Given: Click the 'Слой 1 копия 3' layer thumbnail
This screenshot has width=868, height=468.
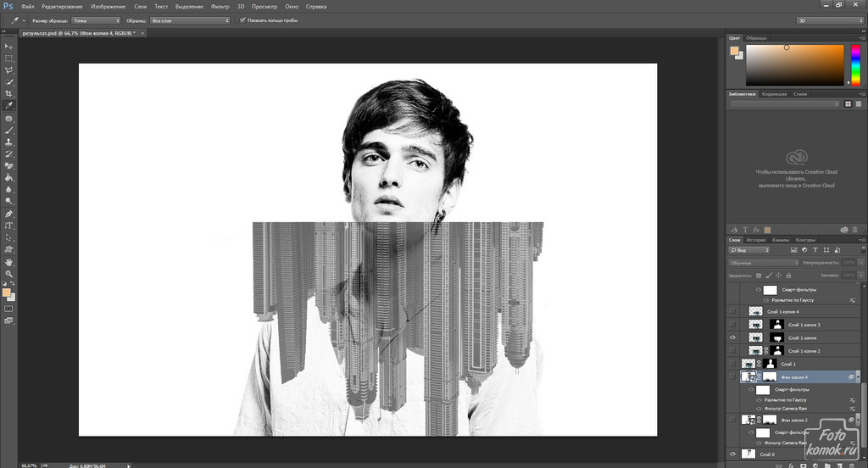Looking at the screenshot, I should [754, 325].
